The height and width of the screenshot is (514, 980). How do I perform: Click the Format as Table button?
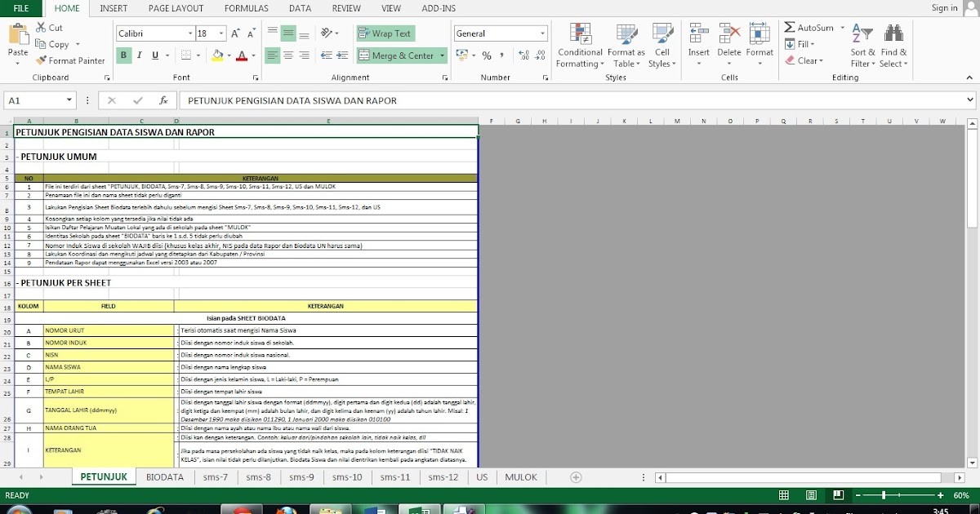pos(626,46)
